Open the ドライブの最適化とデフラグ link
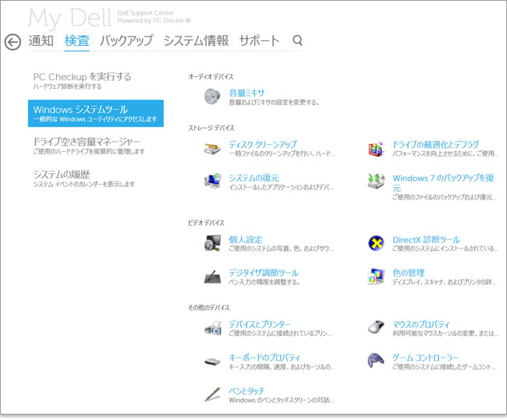This screenshot has width=507, height=420. tap(435, 144)
